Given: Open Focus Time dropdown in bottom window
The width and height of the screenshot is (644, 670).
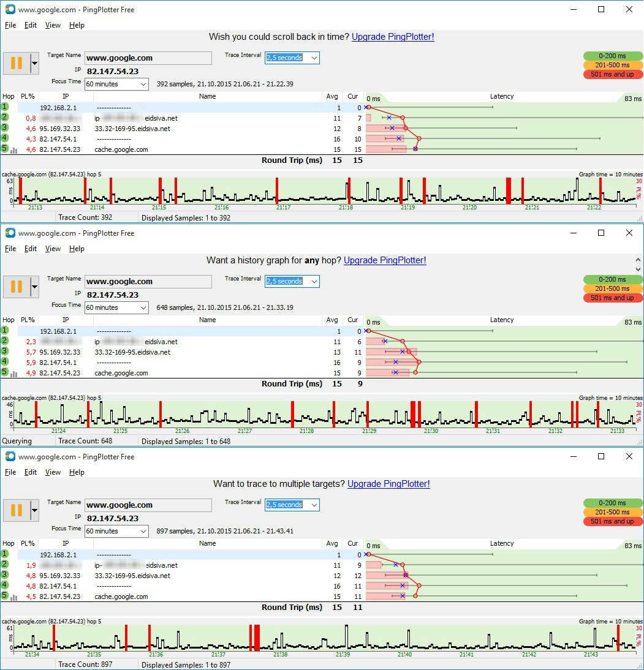Looking at the screenshot, I should coord(143,531).
